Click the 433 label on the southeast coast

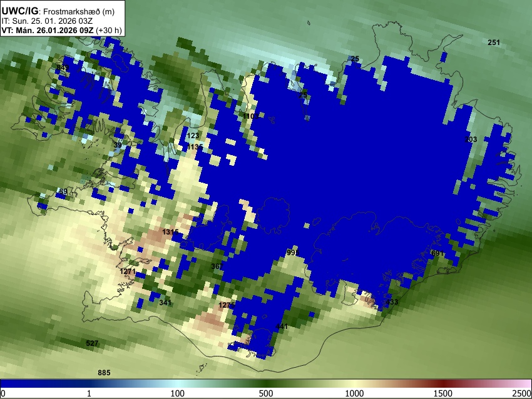[392, 302]
